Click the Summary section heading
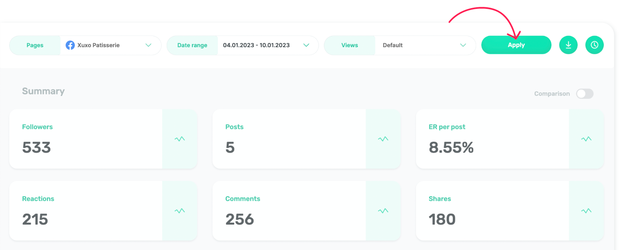Viewport: 644px width, 250px height. coord(43,91)
